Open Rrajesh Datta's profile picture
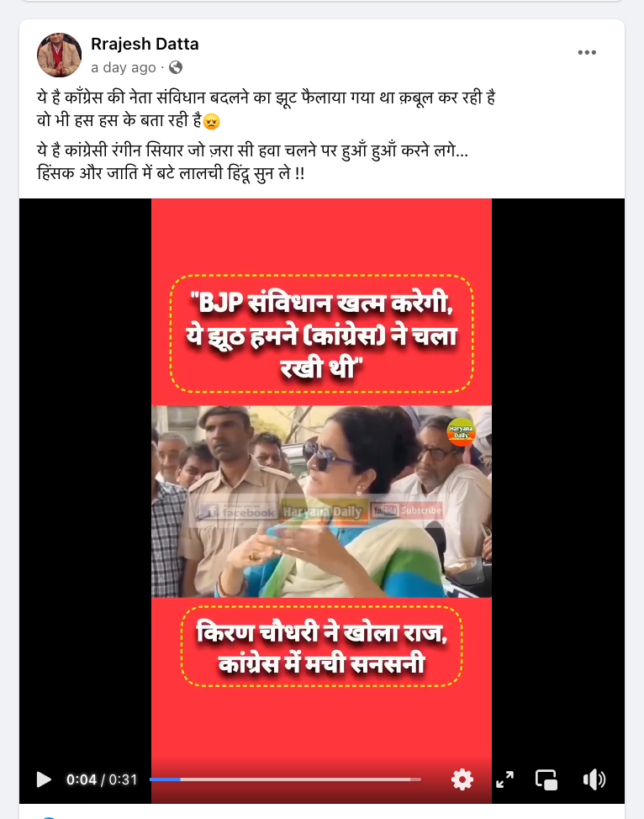This screenshot has height=819, width=644. point(59,55)
